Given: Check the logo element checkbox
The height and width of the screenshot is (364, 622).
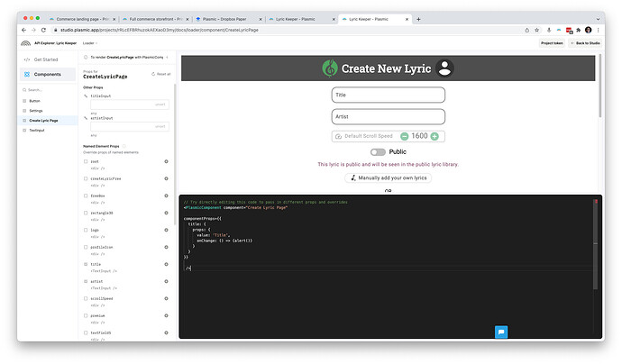Looking at the screenshot, I should pyautogui.click(x=86, y=230).
